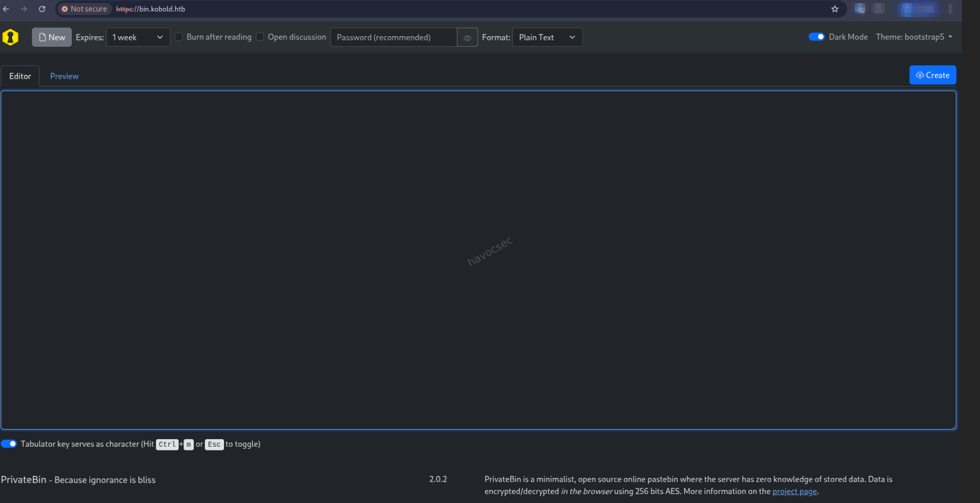Image resolution: width=980 pixels, height=503 pixels.
Task: Enable Open discussion checkbox
Action: tap(260, 37)
